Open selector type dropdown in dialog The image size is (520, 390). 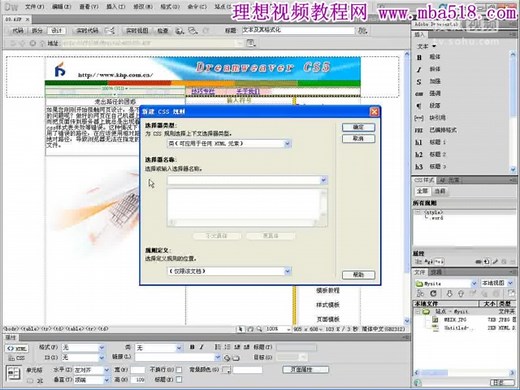click(287, 144)
